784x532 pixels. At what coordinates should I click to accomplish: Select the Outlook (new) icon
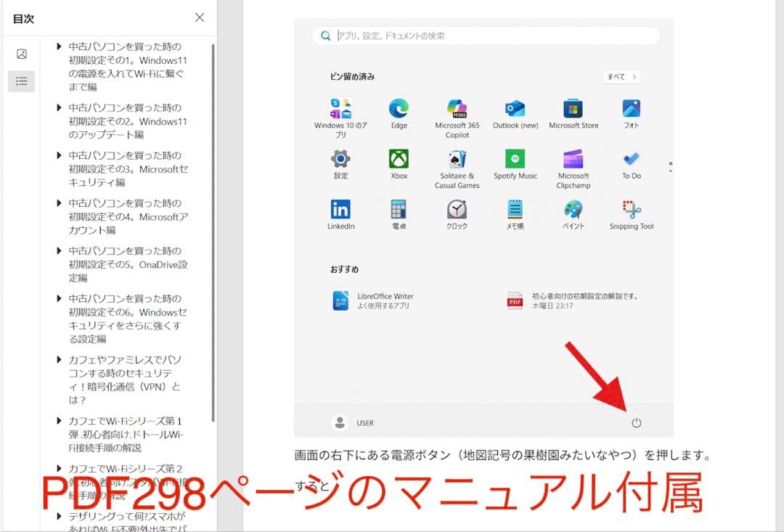click(x=515, y=109)
